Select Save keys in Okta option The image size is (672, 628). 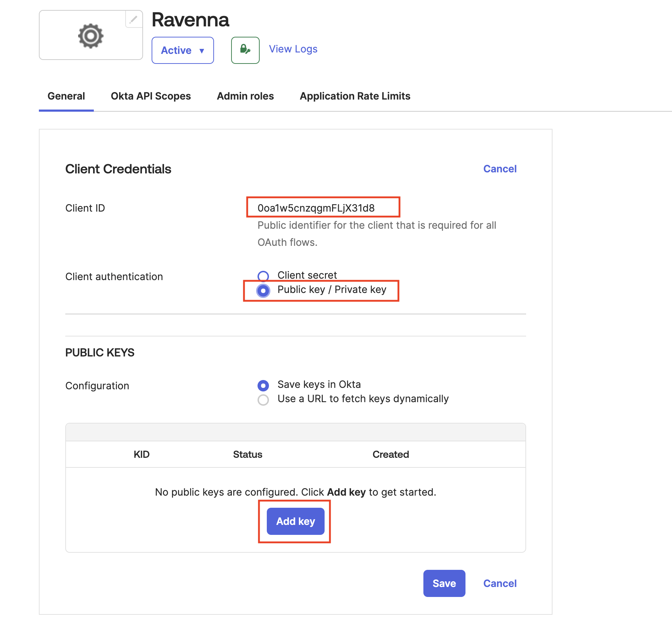point(263,385)
